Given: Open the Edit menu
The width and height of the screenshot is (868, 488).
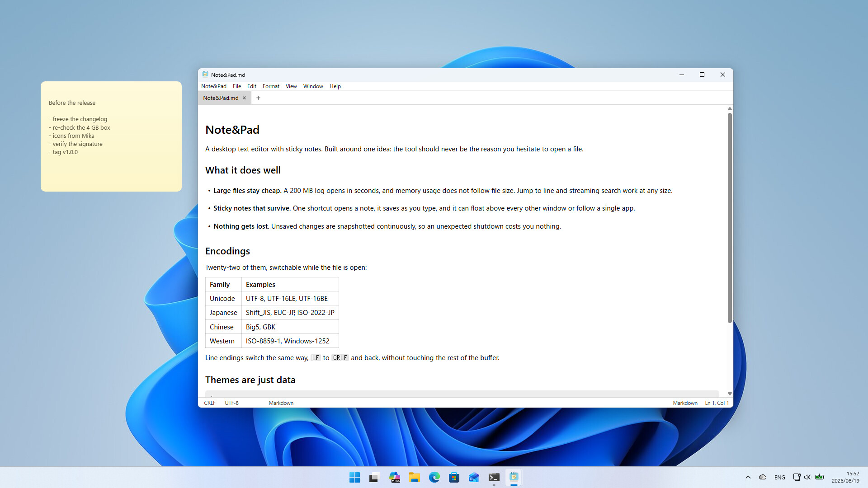Looking at the screenshot, I should tap(252, 86).
